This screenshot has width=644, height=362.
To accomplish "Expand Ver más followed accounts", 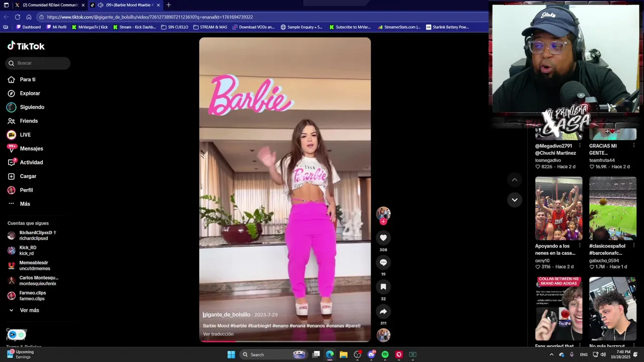I will 24,310.
